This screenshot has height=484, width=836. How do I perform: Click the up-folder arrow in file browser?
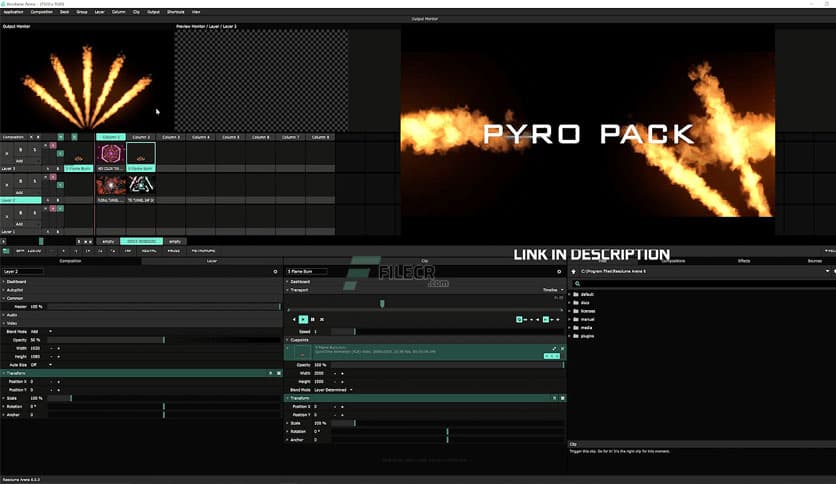[x=573, y=271]
